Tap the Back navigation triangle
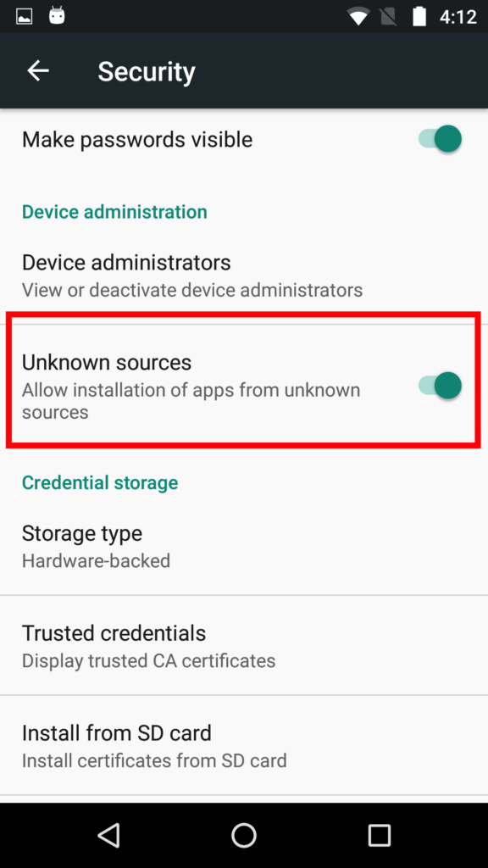Image resolution: width=488 pixels, height=868 pixels. 108,834
